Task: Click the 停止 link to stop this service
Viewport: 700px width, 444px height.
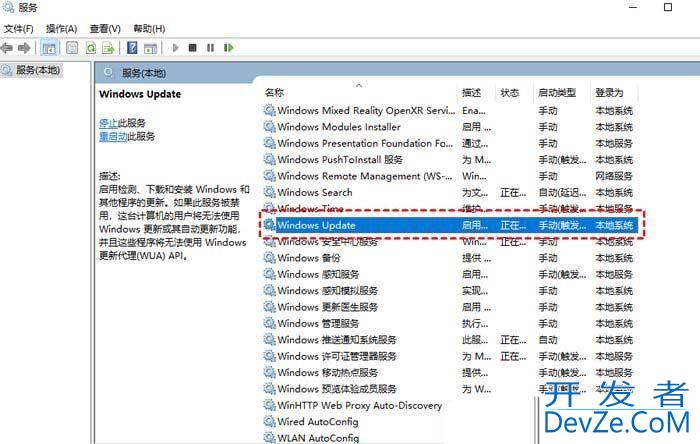Action: pos(108,123)
